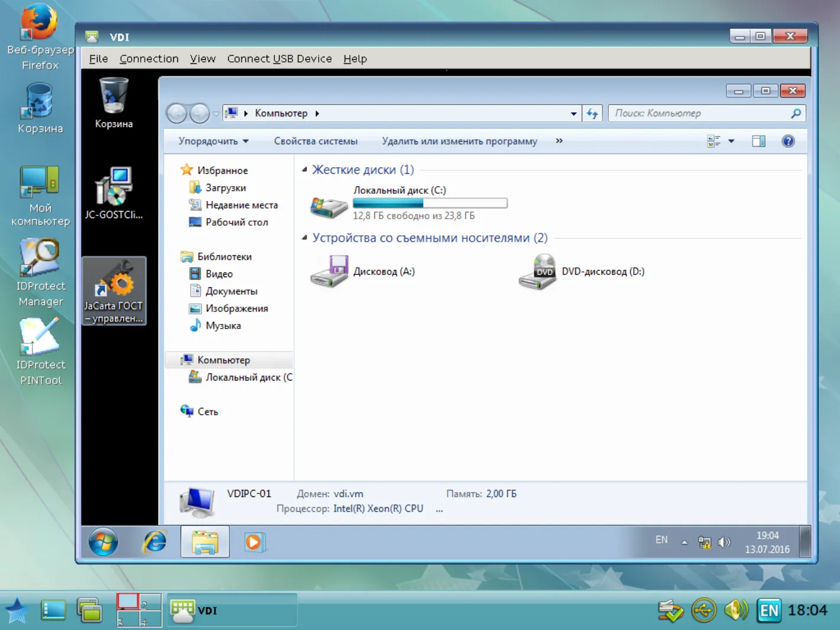The image size is (840, 630).
Task: Click the VDI volume speaker tray icon
Action: coord(724,542)
